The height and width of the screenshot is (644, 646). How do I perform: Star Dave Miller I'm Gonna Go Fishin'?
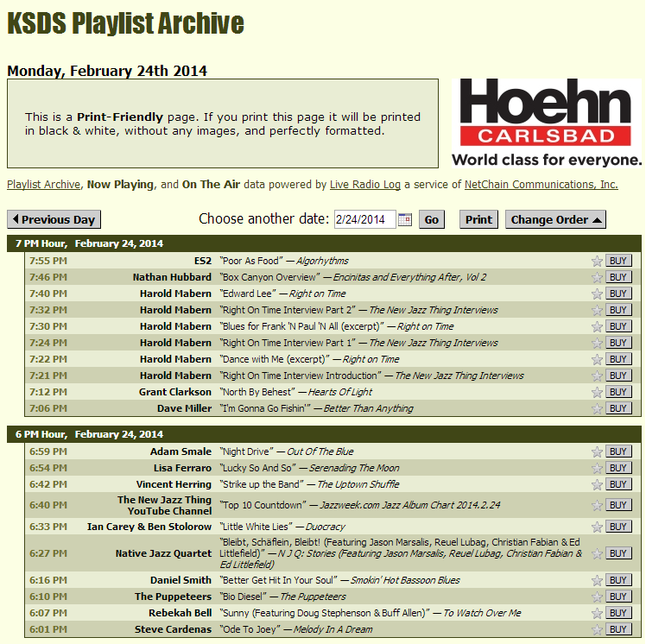597,409
